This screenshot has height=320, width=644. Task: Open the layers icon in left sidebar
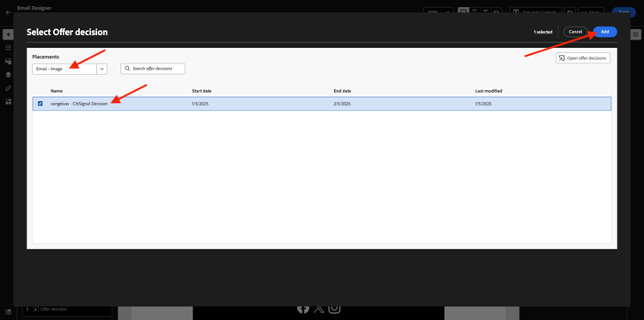(x=8, y=75)
